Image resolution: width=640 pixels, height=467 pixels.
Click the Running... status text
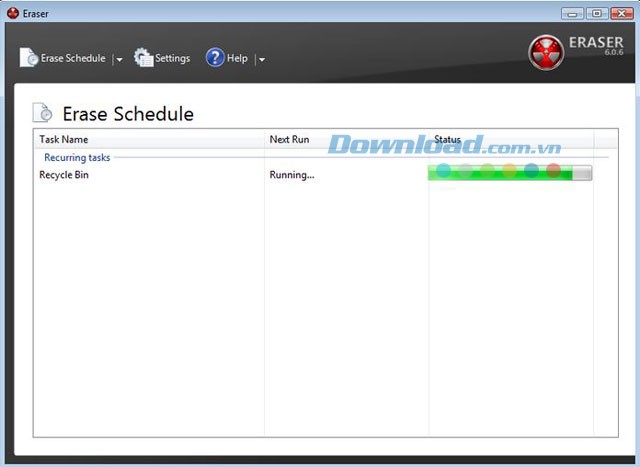[x=292, y=175]
